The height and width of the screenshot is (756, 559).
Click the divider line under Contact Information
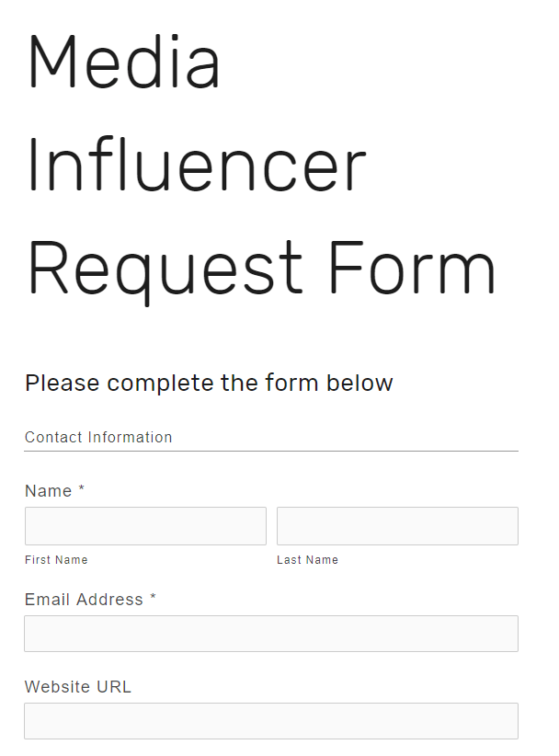271,452
